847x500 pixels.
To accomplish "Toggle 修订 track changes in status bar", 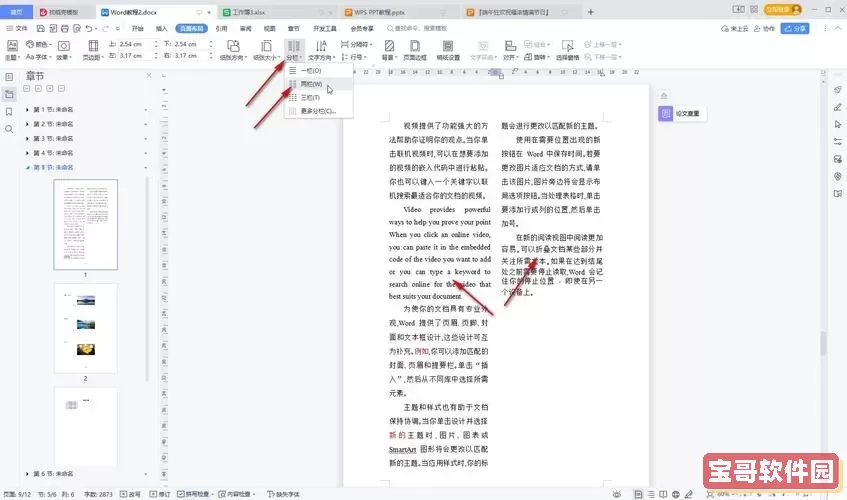I will pyautogui.click(x=160, y=494).
